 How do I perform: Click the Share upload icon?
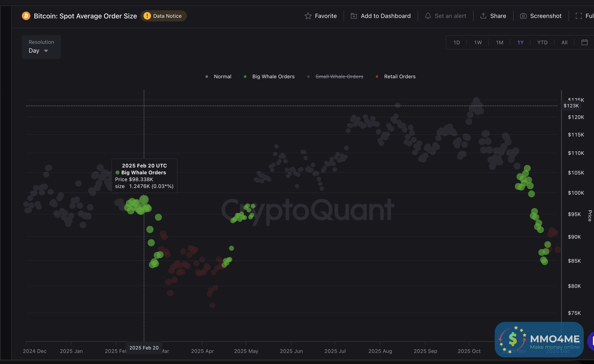point(483,16)
